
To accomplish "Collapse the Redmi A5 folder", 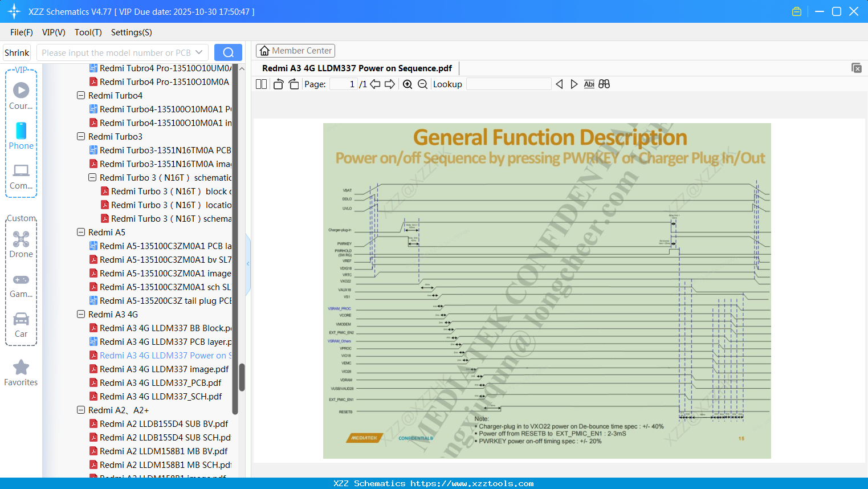I will click(x=81, y=232).
